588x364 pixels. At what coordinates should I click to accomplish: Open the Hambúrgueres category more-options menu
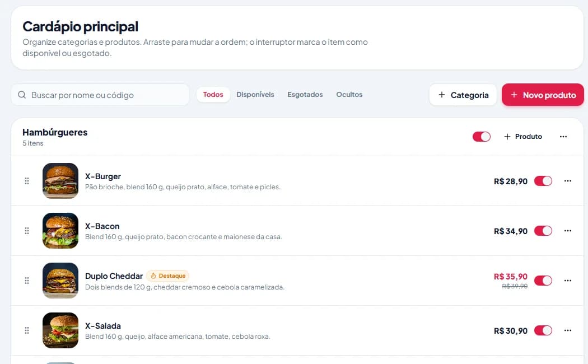[563, 137]
